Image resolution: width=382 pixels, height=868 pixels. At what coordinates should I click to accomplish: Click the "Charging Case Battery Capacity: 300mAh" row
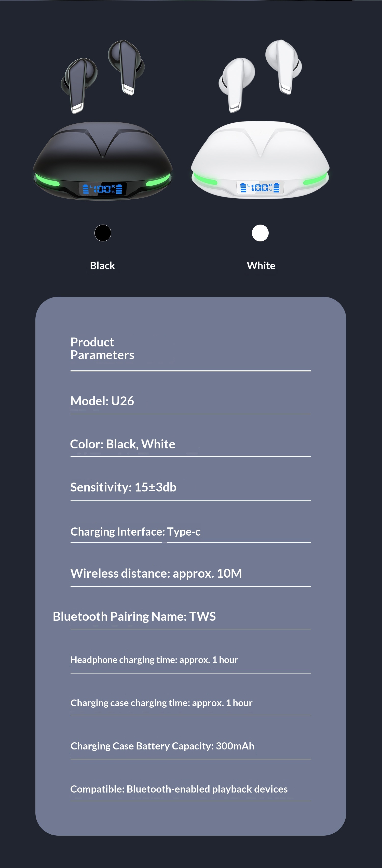click(x=162, y=746)
